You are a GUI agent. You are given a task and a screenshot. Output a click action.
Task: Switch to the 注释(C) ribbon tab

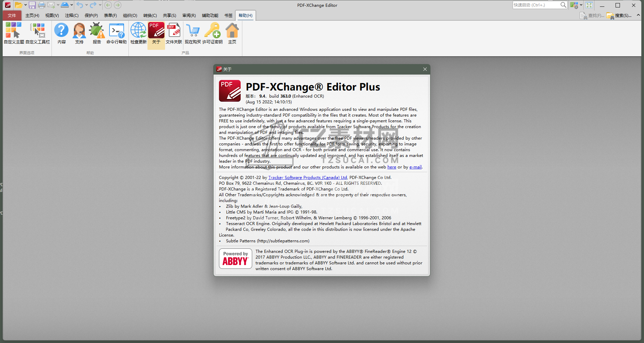[72, 16]
